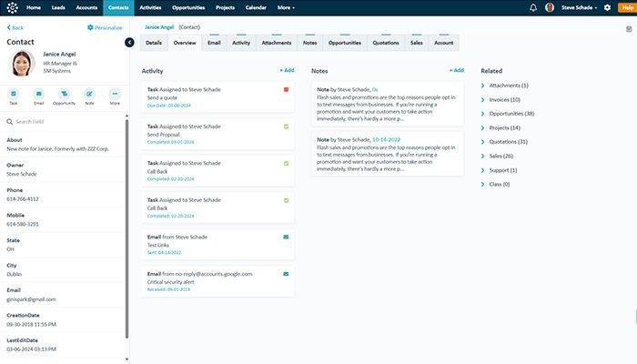Screen dimensions: 637x364
Task: Expand Quotations (31) in Related
Action: [482, 142]
